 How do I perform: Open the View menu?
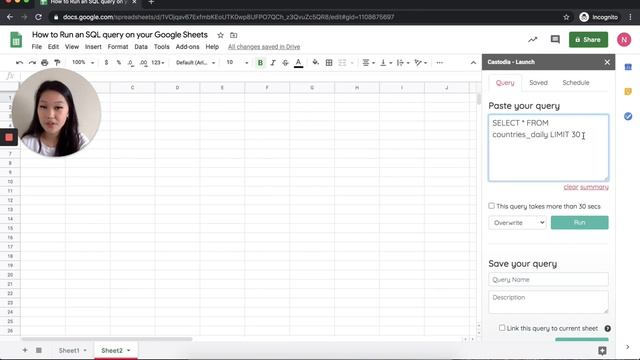(72, 47)
